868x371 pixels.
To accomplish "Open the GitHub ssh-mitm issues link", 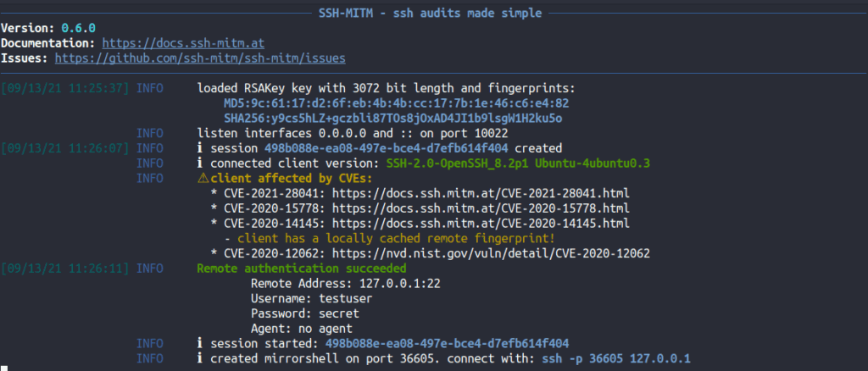I will pyautogui.click(x=200, y=58).
